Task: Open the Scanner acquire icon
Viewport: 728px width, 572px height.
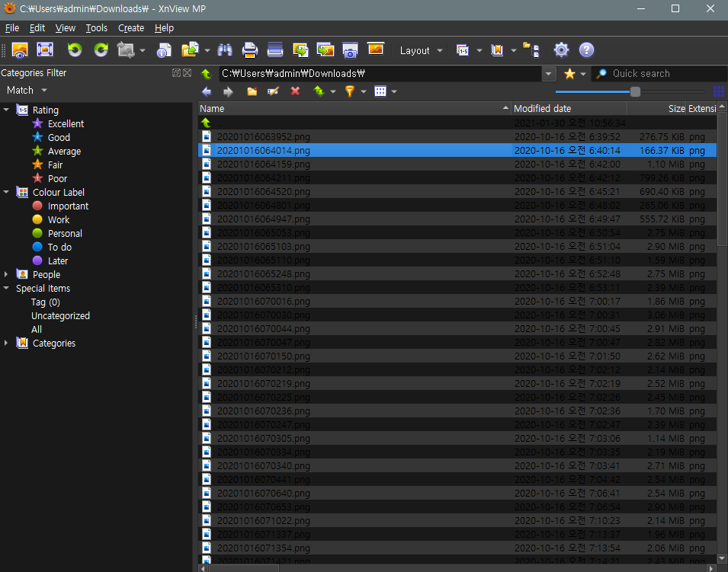Action: point(275,50)
